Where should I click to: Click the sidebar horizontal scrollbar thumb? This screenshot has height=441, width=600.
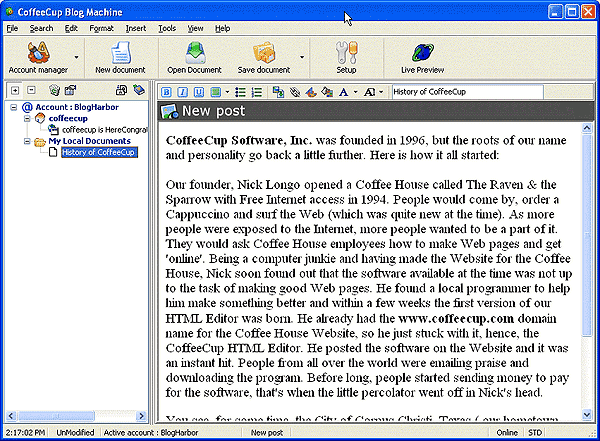[x=56, y=416]
